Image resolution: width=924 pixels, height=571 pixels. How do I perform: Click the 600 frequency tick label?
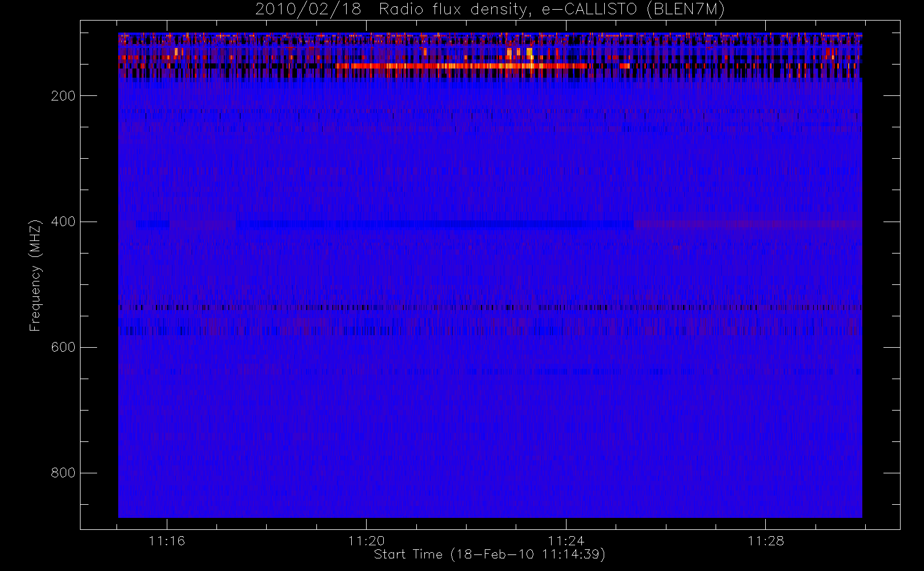click(x=63, y=347)
